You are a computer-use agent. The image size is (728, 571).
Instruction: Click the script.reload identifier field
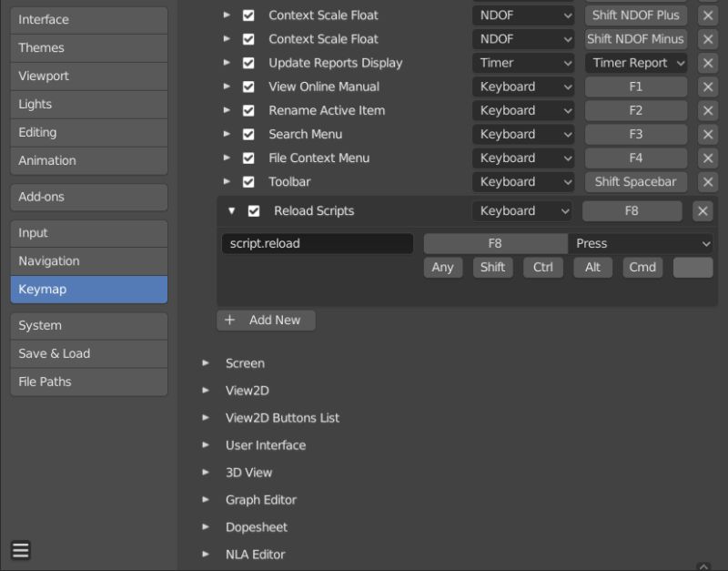(x=317, y=243)
